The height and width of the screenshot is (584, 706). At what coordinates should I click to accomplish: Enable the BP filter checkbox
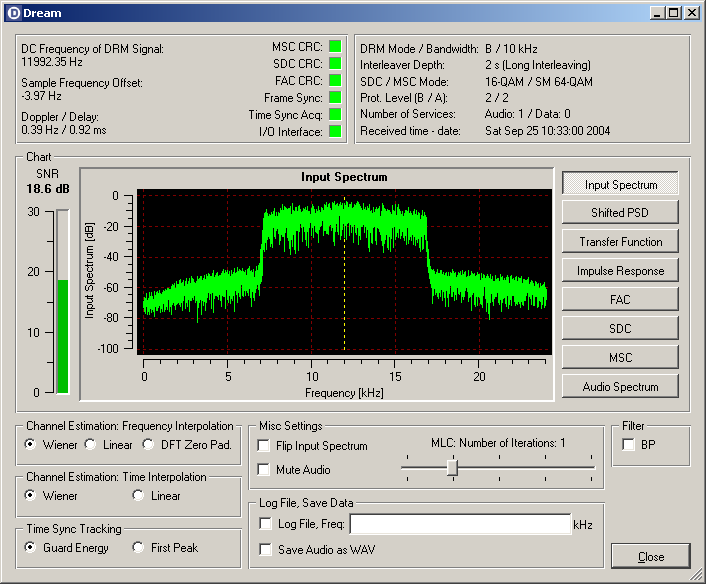628,445
